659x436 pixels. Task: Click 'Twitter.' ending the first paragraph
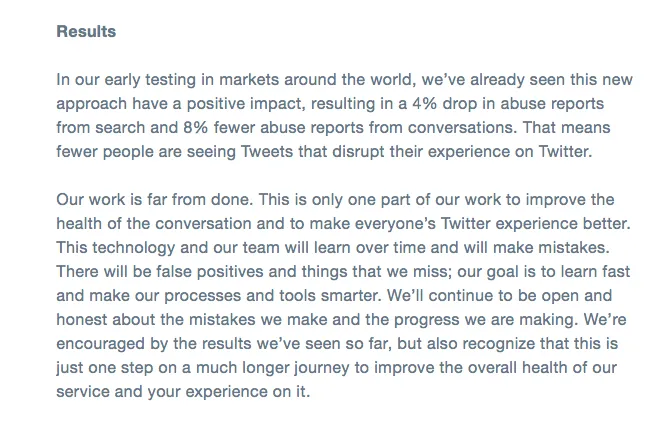coord(565,151)
